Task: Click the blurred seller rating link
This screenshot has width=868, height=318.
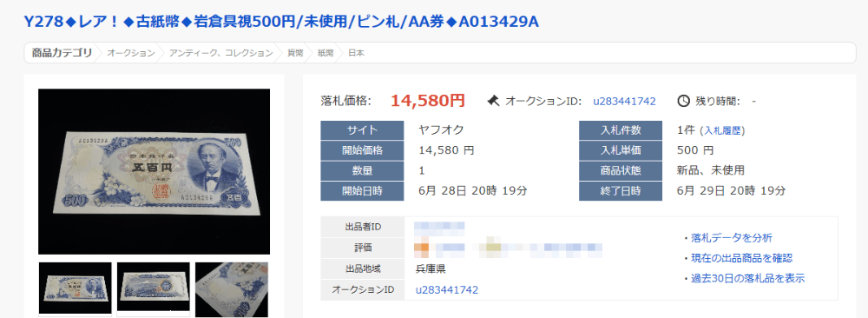Action: pos(508,248)
